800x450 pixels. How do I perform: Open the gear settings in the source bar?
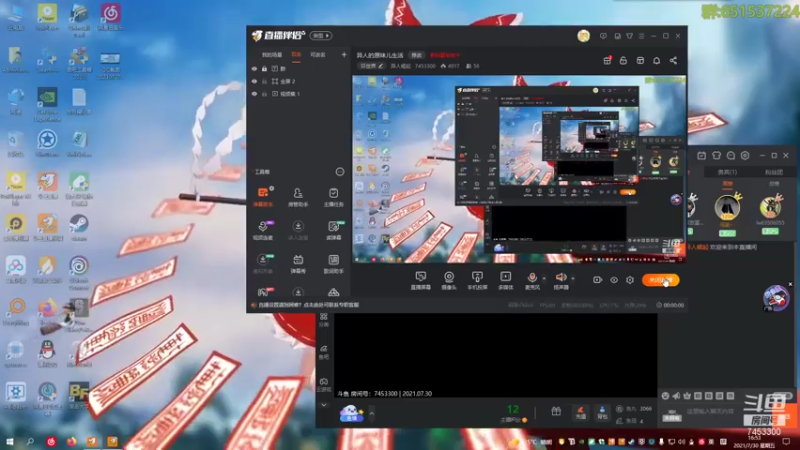(630, 280)
